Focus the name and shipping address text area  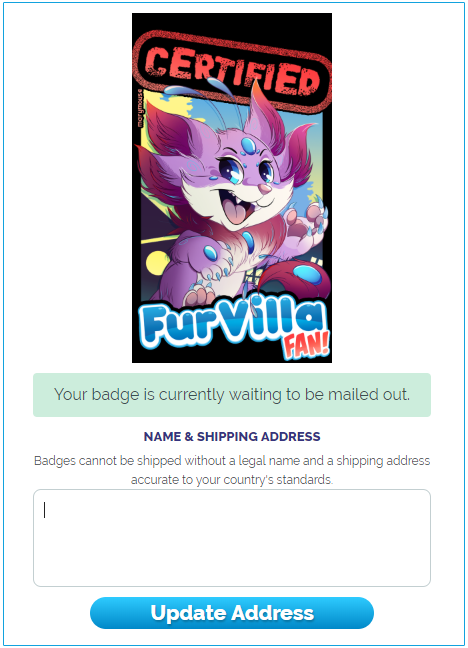click(232, 538)
